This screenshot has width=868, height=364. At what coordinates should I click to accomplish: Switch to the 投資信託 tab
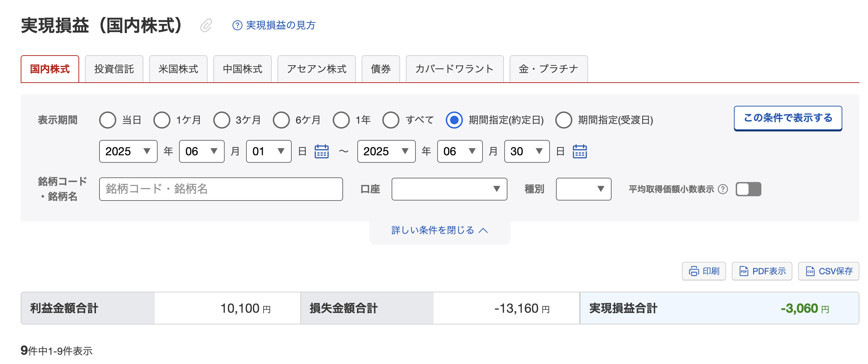coord(114,69)
